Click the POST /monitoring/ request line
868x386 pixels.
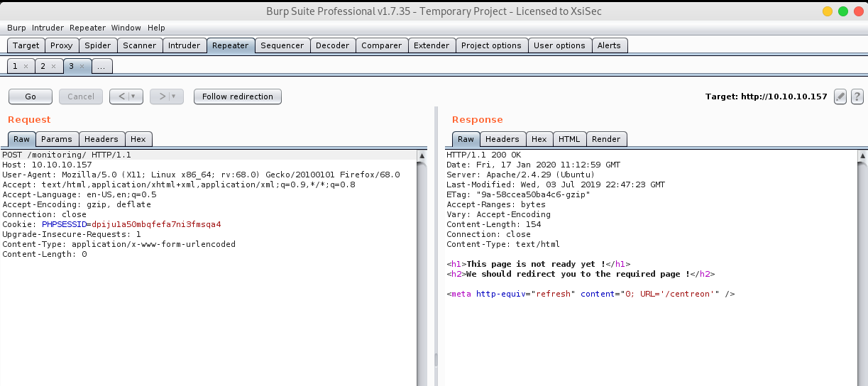point(67,155)
